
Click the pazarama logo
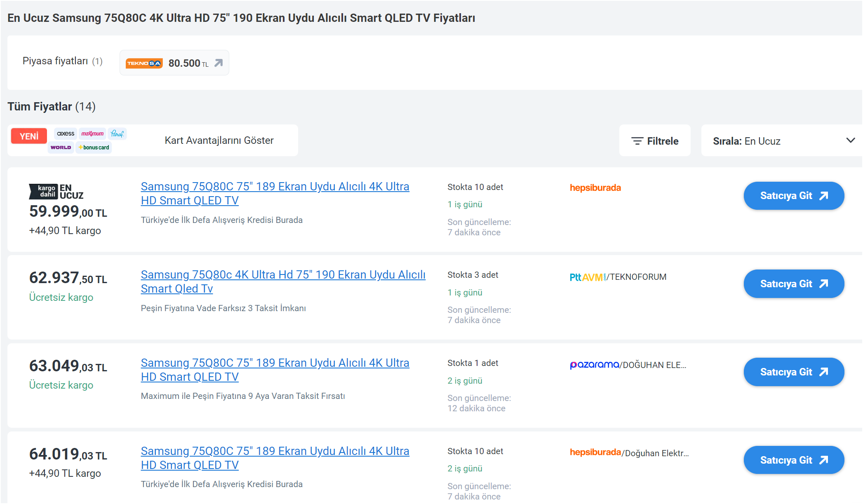tap(595, 365)
